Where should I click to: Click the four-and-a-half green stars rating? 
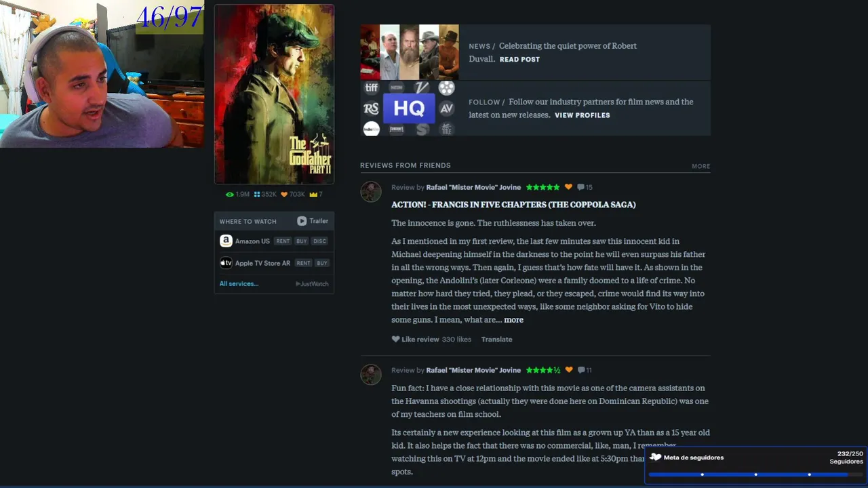[x=542, y=370]
